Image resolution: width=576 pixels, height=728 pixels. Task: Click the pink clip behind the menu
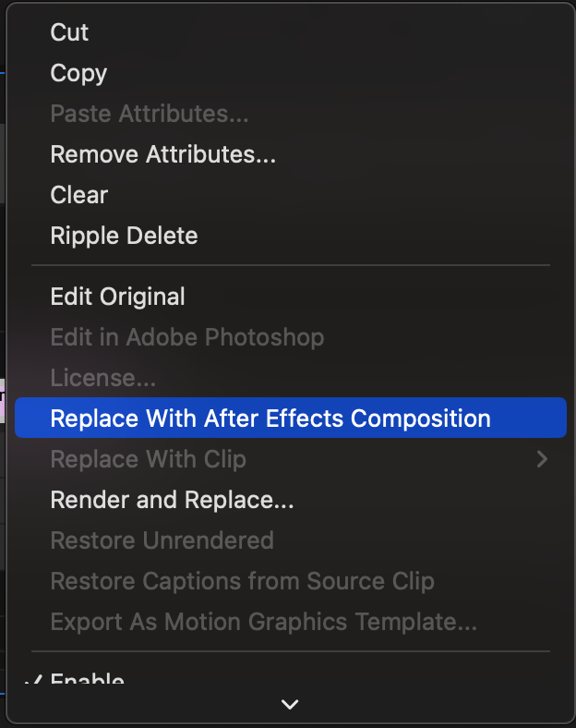(3, 401)
